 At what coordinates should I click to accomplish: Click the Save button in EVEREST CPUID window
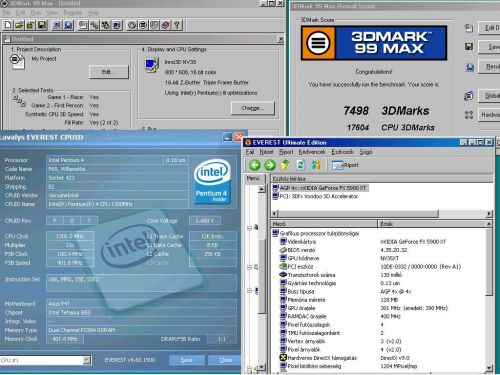186,360
